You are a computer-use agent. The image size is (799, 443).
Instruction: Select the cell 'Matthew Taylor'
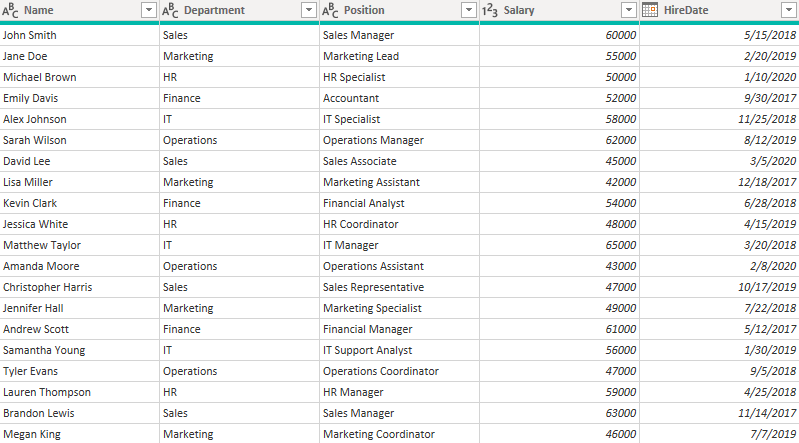79,245
